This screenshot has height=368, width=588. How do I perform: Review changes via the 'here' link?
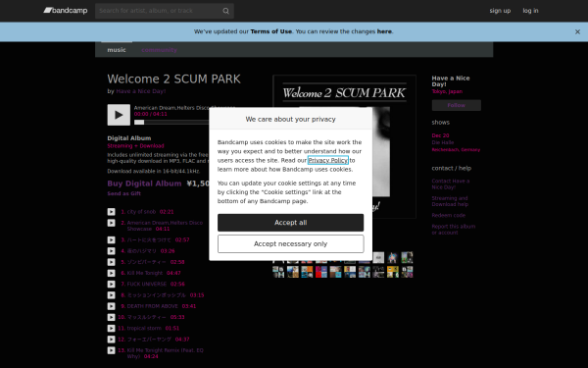(384, 31)
